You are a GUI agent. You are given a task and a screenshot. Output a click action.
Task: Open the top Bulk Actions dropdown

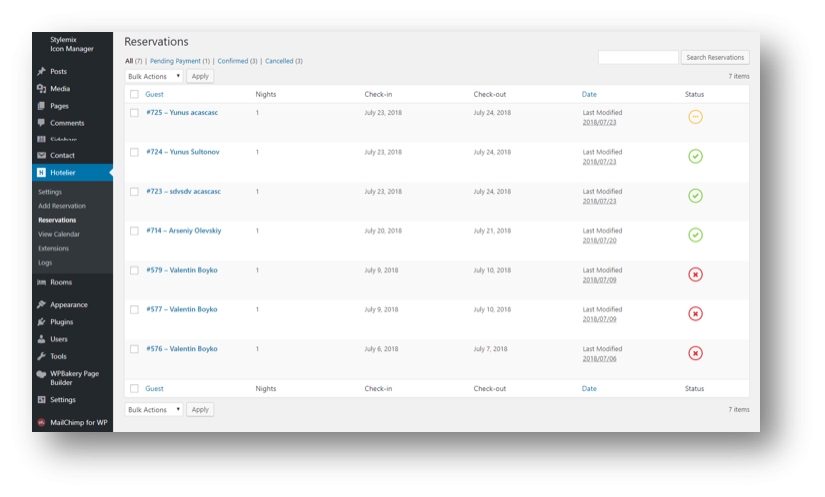[154, 76]
